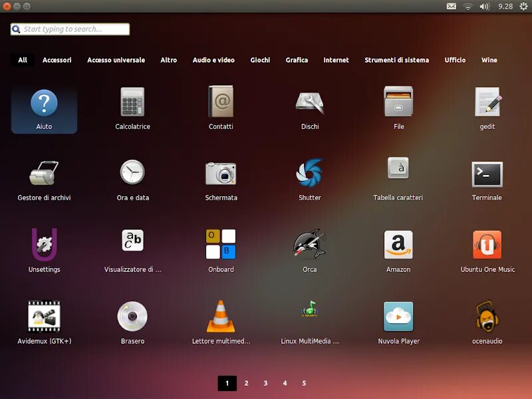Open the Ora e data clock app
532x399 pixels.
[132, 180]
